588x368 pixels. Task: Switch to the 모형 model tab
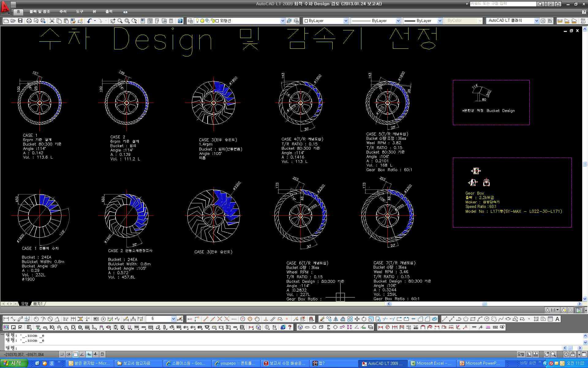[24, 304]
